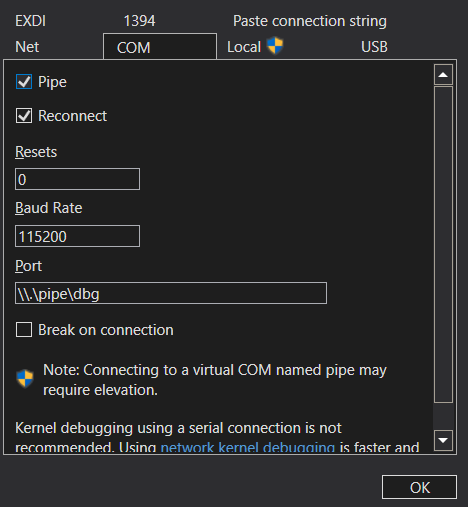Select the COM tab
The width and height of the screenshot is (468, 507).
coord(160,47)
